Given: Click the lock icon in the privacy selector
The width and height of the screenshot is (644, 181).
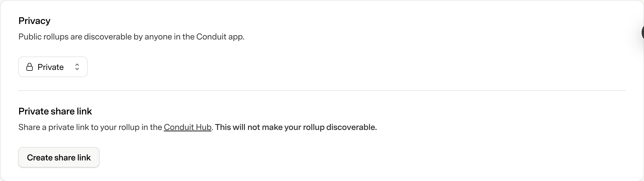Looking at the screenshot, I should (x=30, y=67).
